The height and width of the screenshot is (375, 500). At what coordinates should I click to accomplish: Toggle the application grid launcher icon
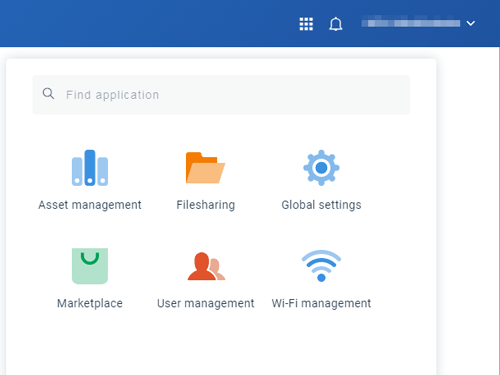pos(306,24)
